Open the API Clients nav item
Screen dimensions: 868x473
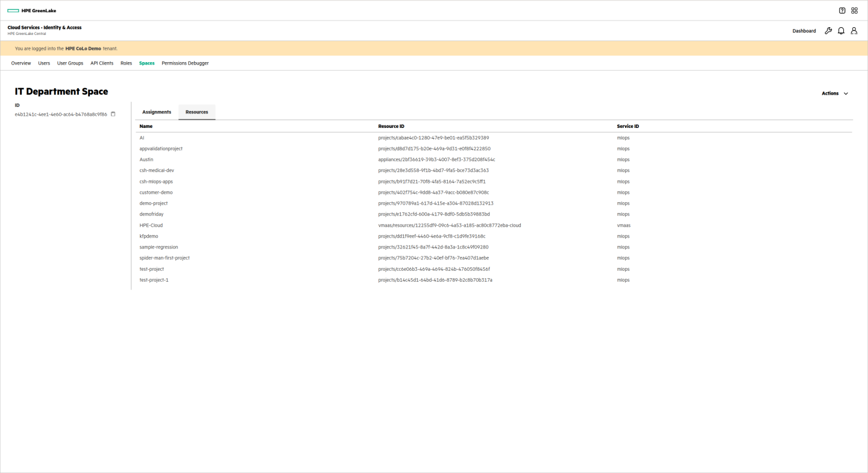pyautogui.click(x=102, y=63)
